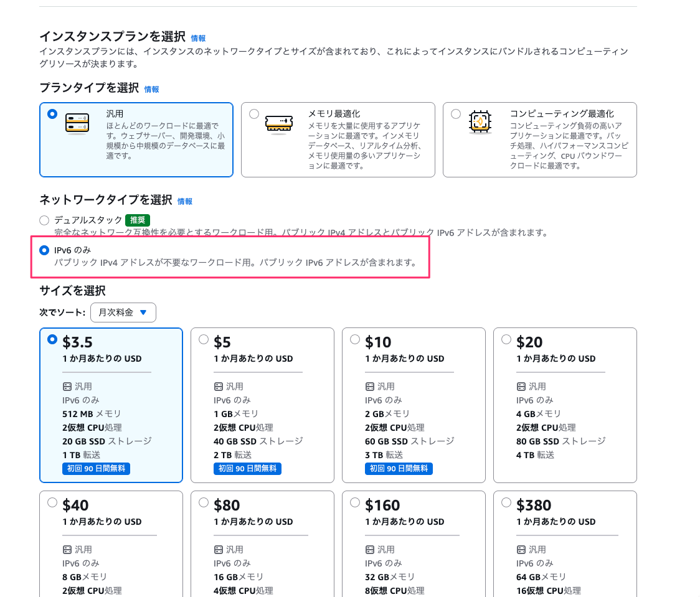Viewport: 700px width, 597px height.
Task: Click the 80 GB SSD ストレージ text
Action: (x=561, y=441)
